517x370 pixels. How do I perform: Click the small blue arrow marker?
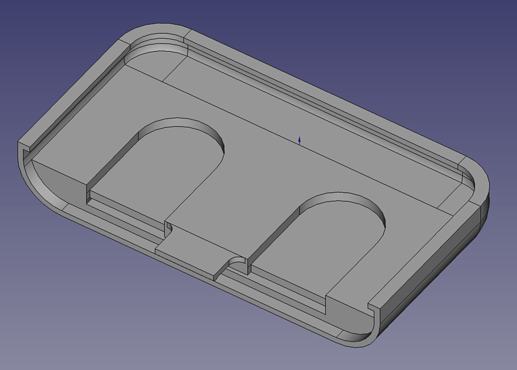coord(299,141)
